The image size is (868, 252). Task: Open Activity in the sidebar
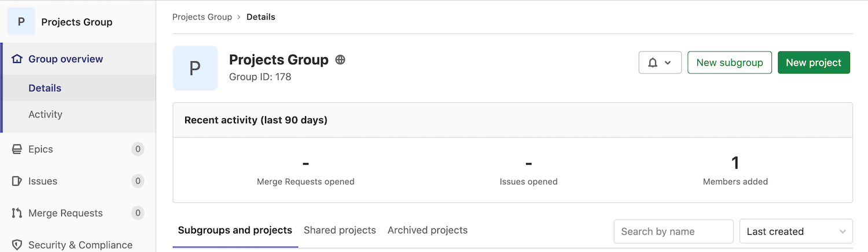click(x=45, y=114)
